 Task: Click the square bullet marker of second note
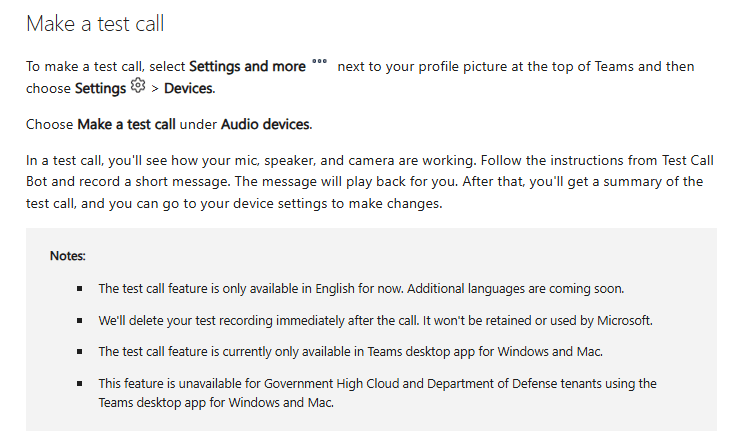point(79,320)
